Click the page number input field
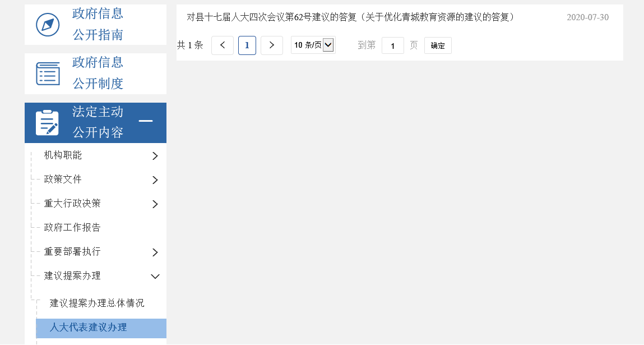Screen dimensions: 644x345 tap(393, 46)
